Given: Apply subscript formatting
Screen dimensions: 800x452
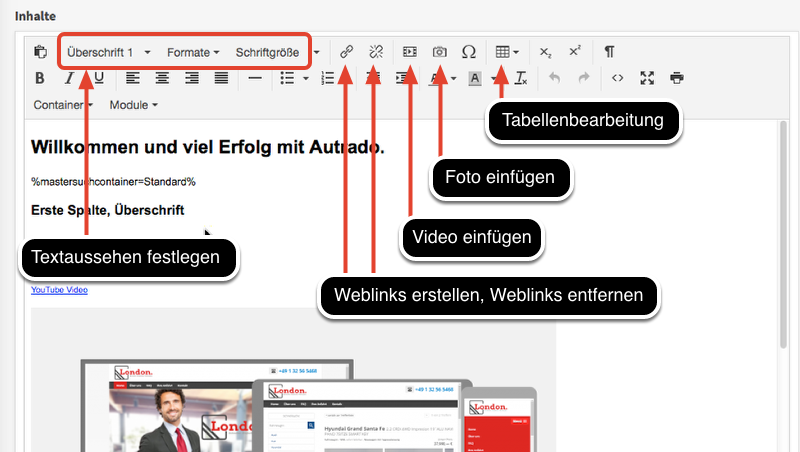Looking at the screenshot, I should click(545, 52).
